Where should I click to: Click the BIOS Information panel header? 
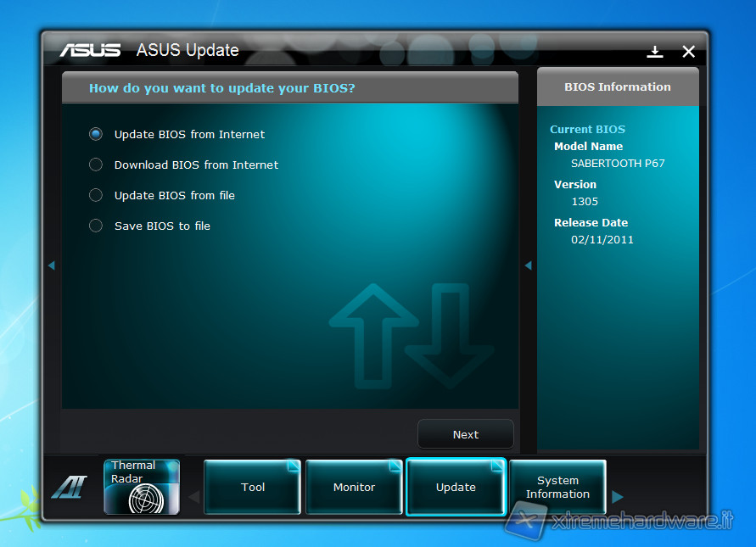click(x=618, y=87)
